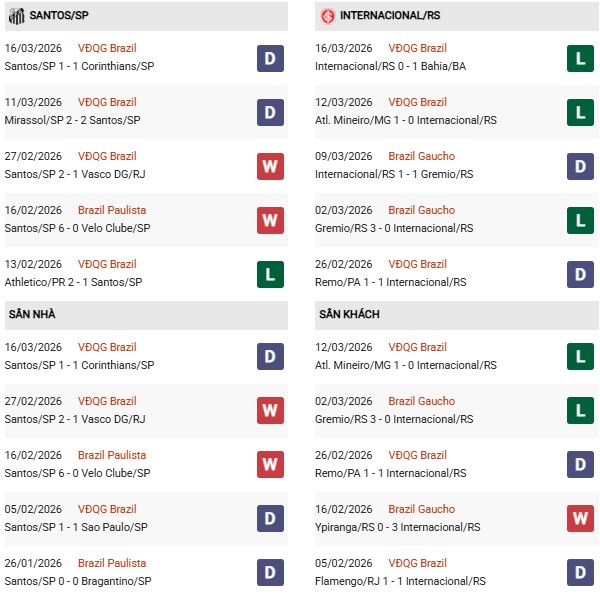Click the Internacional/RS club crest icon
Image resolution: width=600 pixels, height=595 pixels.
click(328, 16)
